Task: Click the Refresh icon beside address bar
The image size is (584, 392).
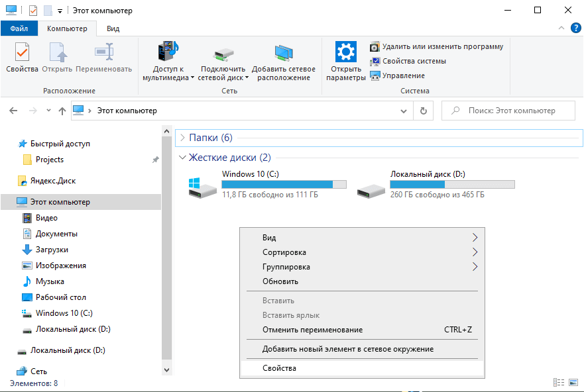Action: click(424, 111)
